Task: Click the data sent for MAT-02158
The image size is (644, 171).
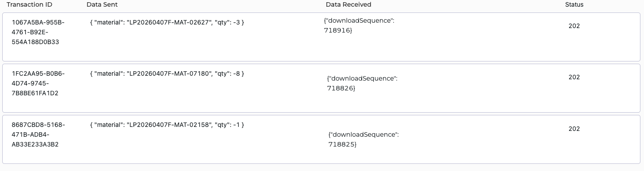Action: click(x=167, y=125)
